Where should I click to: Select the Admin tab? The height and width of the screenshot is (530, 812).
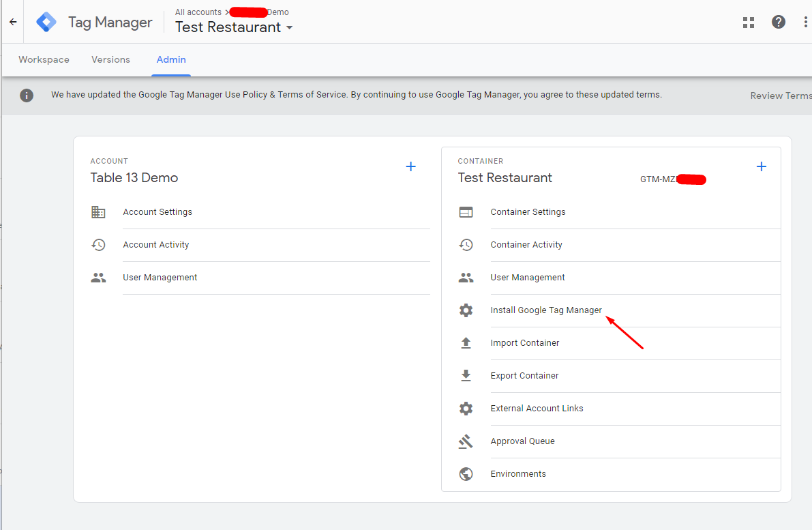tap(171, 59)
